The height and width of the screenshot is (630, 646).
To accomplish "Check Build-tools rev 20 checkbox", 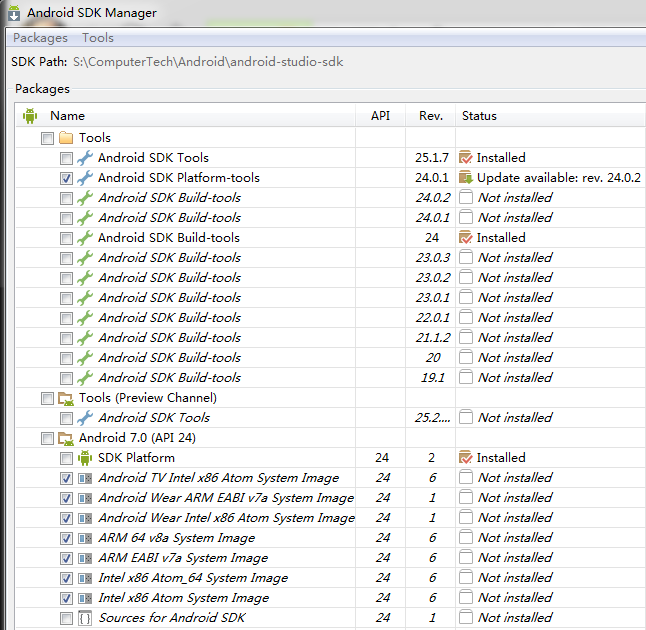I will pos(66,358).
